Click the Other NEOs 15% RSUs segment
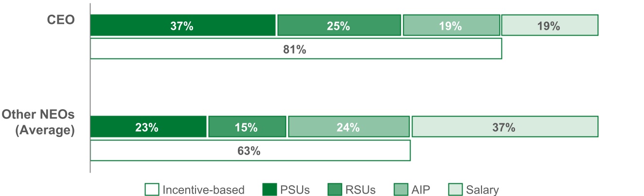The height and width of the screenshot is (196, 644). pos(247,127)
